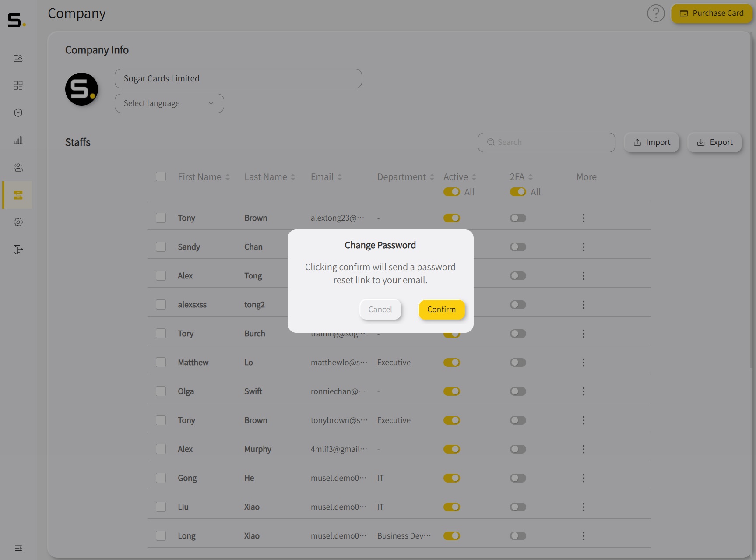Expand sidebar using bottom menu icon
756x560 pixels.
(18, 548)
